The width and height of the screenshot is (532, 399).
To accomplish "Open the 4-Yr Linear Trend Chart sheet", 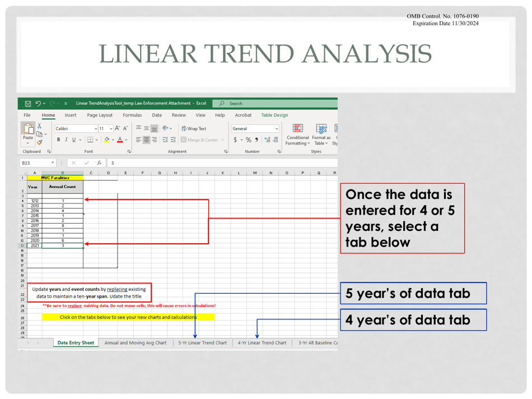I will pyautogui.click(x=262, y=343).
